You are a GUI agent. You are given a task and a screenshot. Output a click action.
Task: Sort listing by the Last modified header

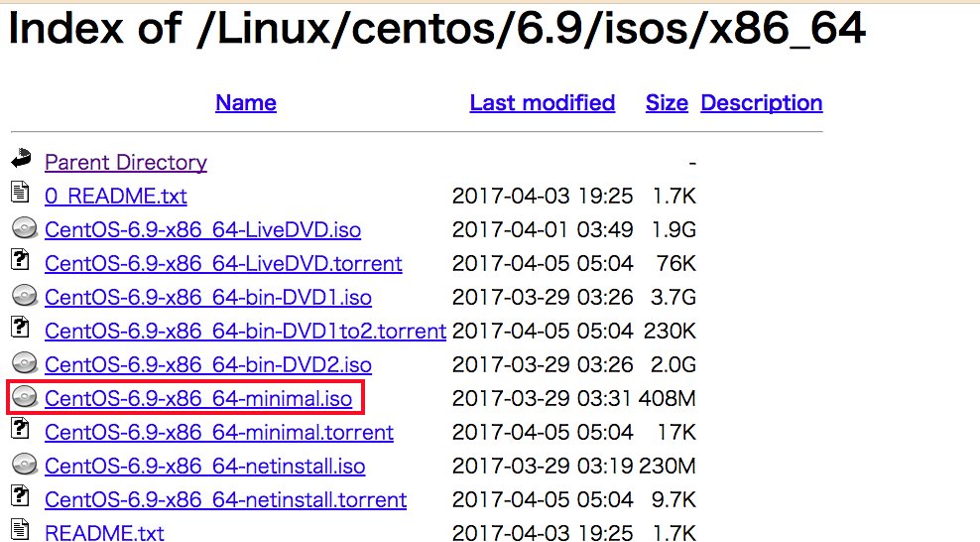pyautogui.click(x=543, y=102)
